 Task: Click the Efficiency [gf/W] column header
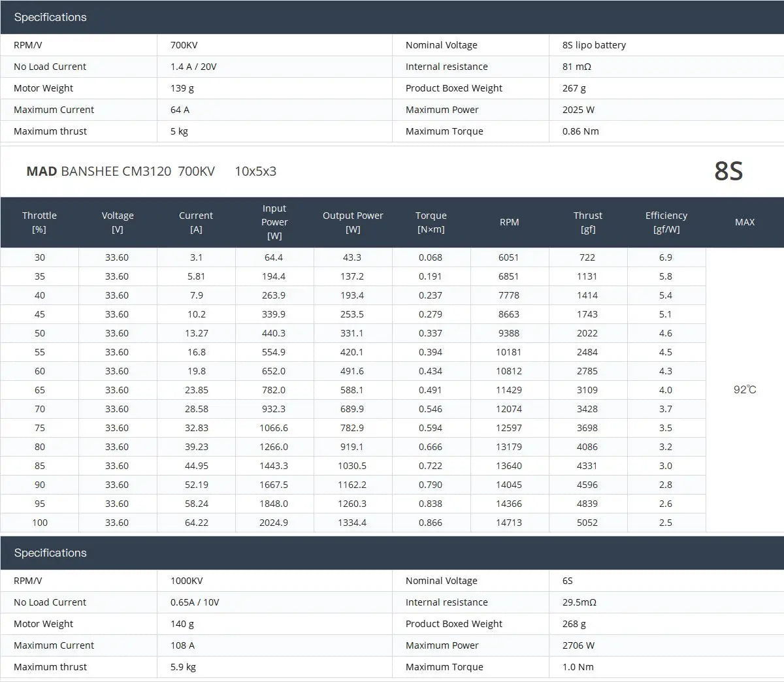666,222
